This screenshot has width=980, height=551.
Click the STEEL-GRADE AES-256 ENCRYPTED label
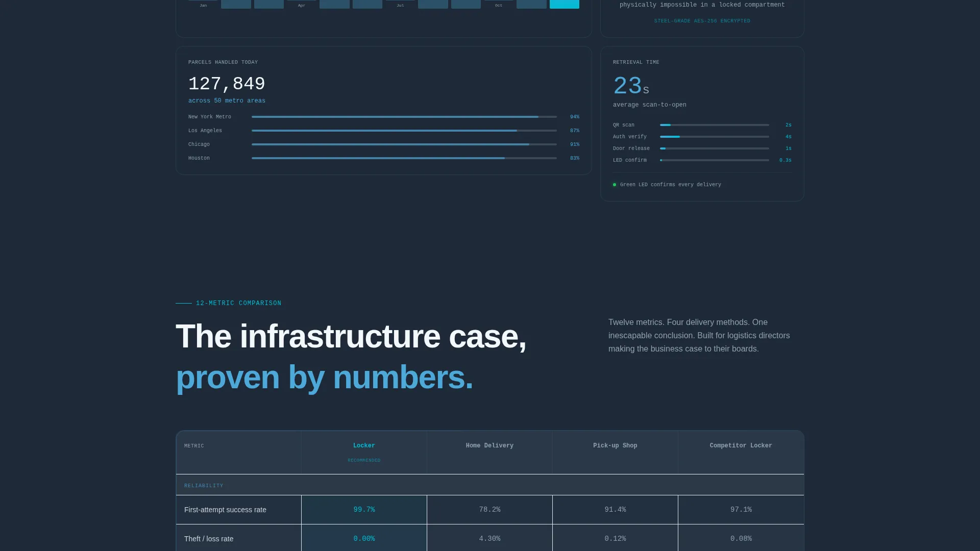click(702, 21)
